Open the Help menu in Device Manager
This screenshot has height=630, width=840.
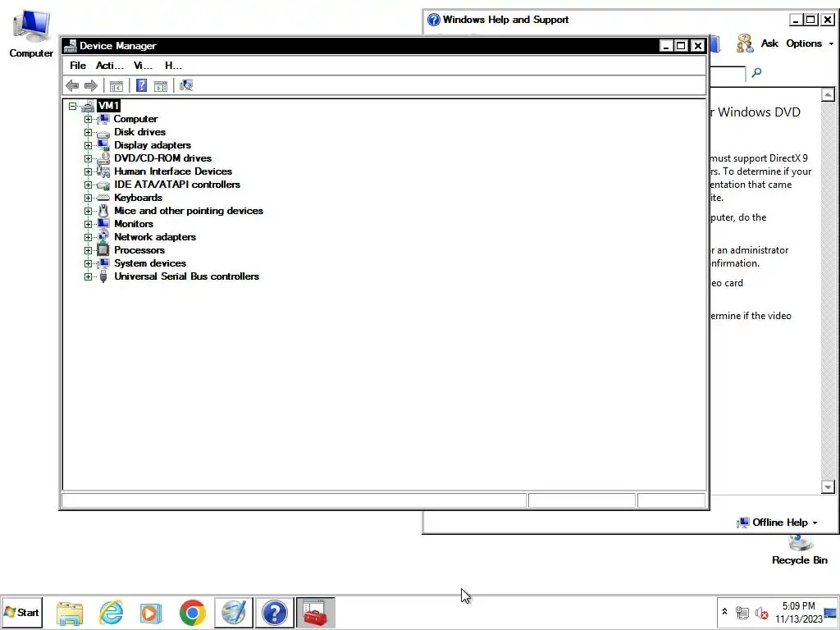(x=173, y=66)
